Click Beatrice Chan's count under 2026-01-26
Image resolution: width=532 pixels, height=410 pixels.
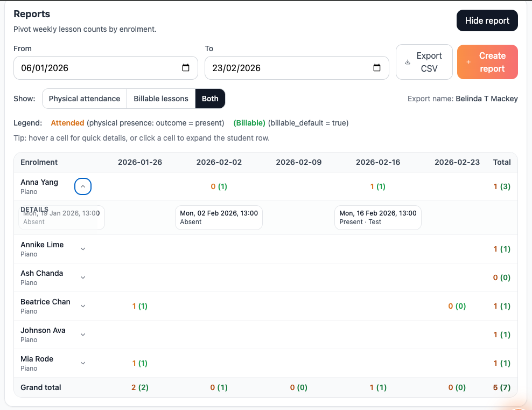coord(139,305)
